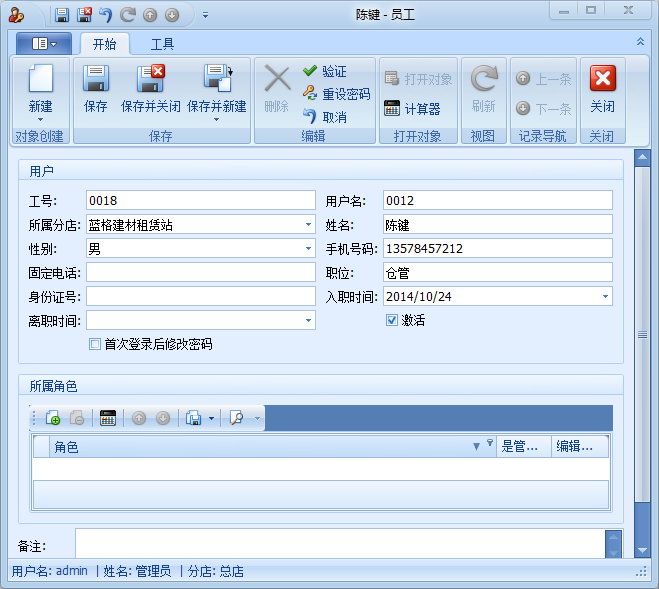Click the add-role icon in 所属角色 toolbar

pyautogui.click(x=53, y=418)
